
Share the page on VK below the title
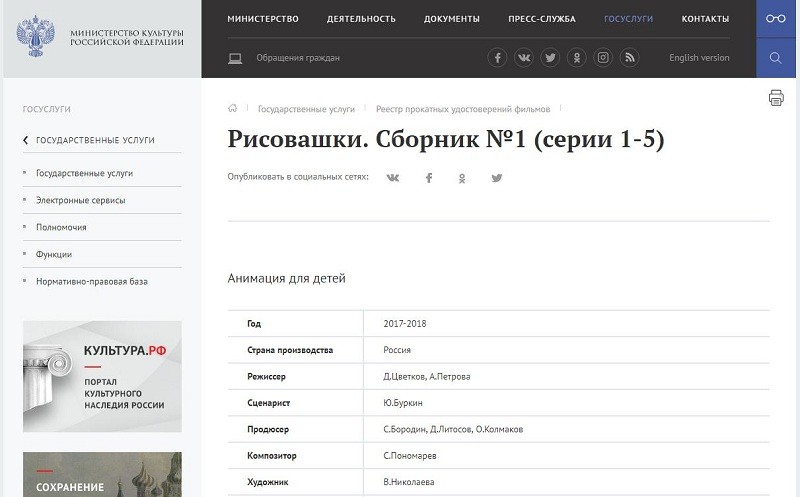click(x=393, y=178)
